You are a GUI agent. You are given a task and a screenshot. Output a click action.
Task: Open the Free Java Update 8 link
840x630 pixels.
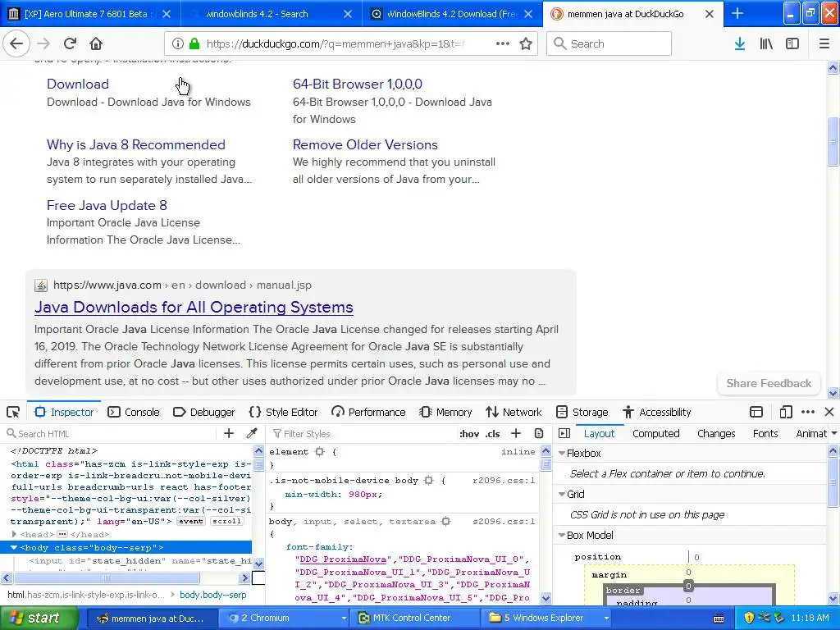click(107, 205)
